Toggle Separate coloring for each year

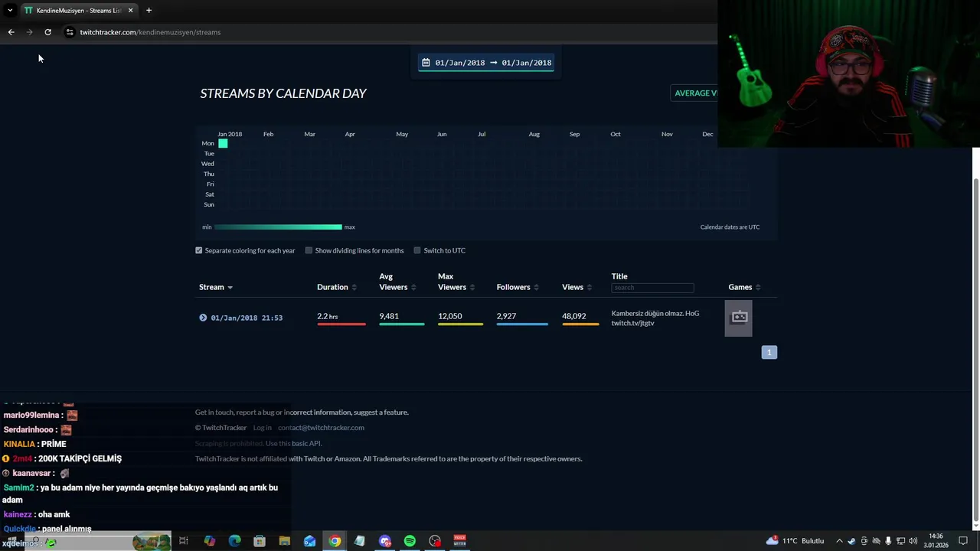coord(199,250)
